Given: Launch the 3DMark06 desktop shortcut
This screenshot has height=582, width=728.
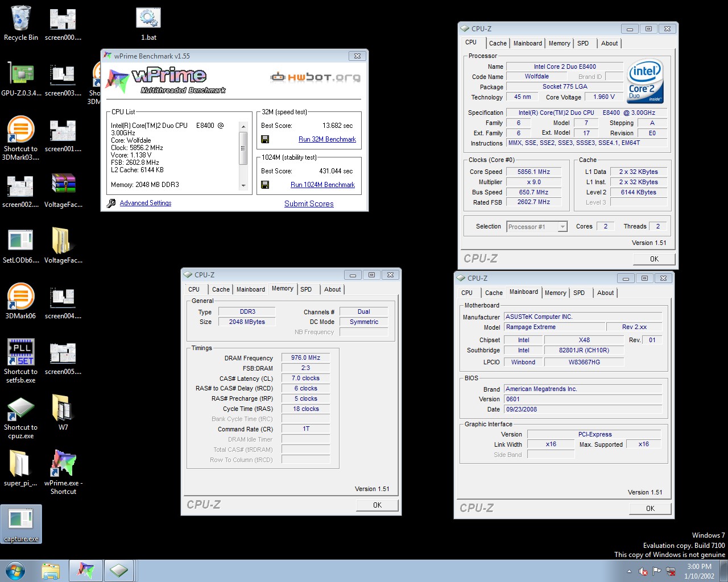Looking at the screenshot, I should pyautogui.click(x=21, y=302).
